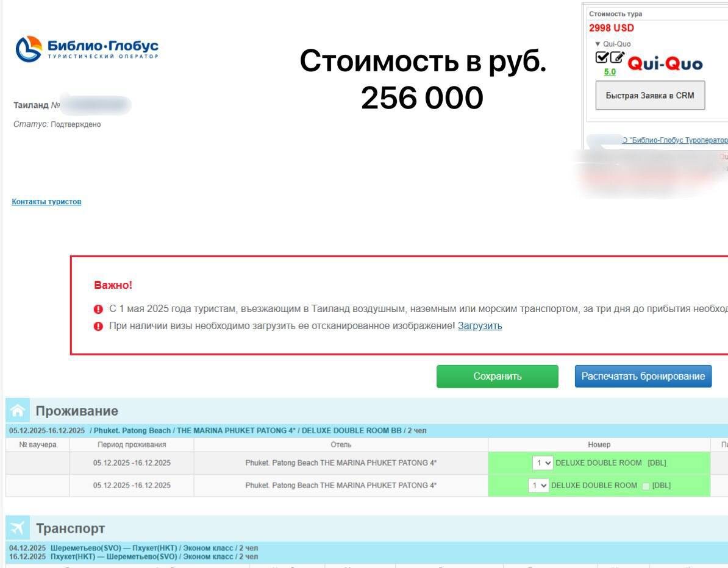The image size is (728, 568).
Task: Open the Библио-Глобус Туроператор link
Action: point(674,140)
